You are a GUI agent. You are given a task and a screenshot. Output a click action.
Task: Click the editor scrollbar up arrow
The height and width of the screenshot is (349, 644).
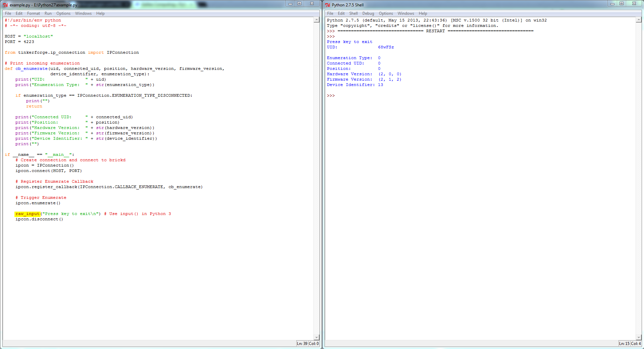tap(316, 20)
